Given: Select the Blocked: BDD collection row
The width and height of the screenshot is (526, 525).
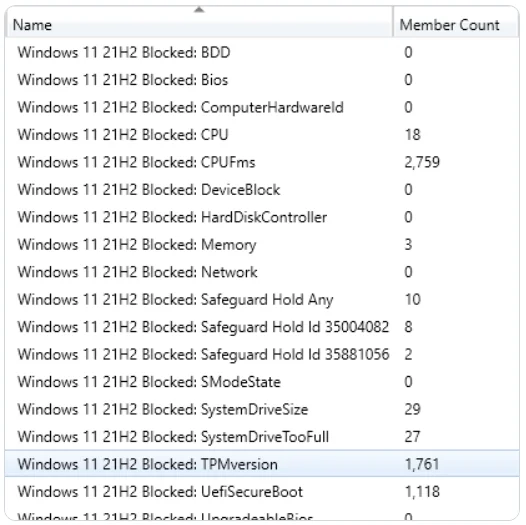Looking at the screenshot, I should coord(262,53).
